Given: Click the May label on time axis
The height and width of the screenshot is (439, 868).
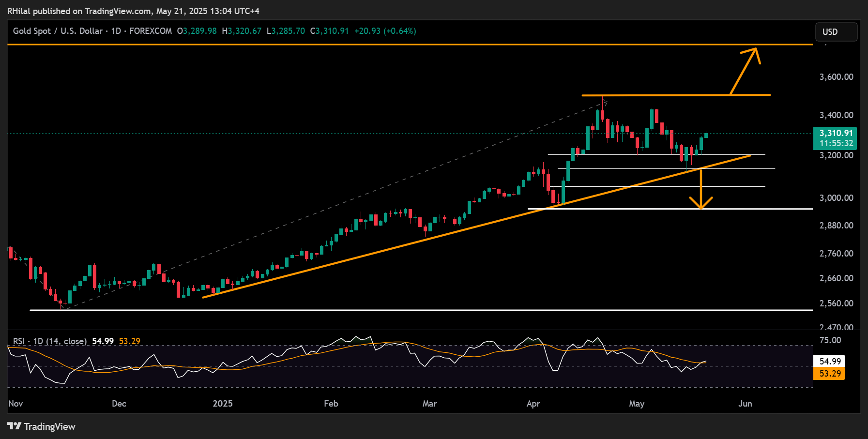Looking at the screenshot, I should tap(637, 404).
